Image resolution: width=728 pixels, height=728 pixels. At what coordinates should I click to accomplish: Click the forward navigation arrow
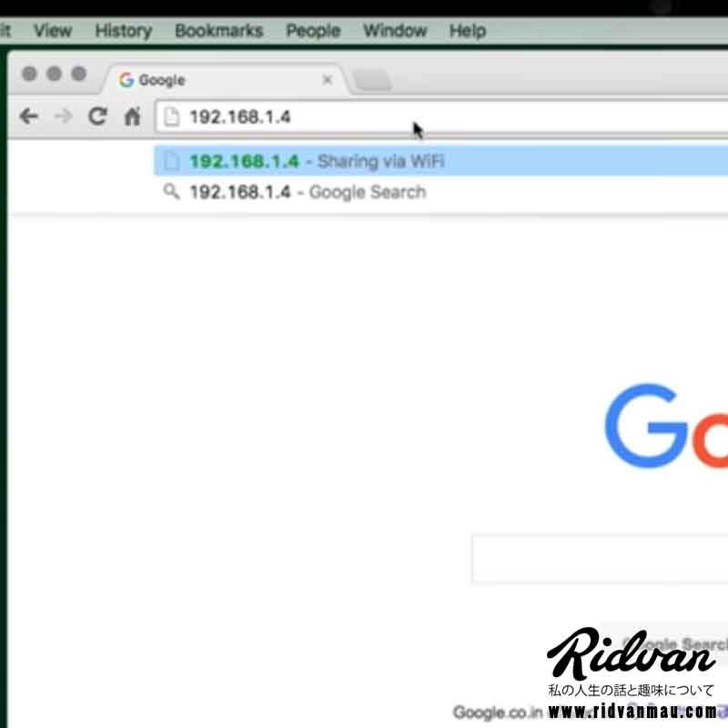pos(64,116)
